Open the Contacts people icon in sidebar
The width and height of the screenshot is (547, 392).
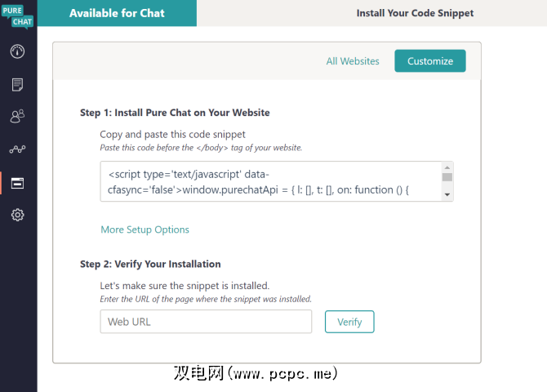(x=18, y=117)
